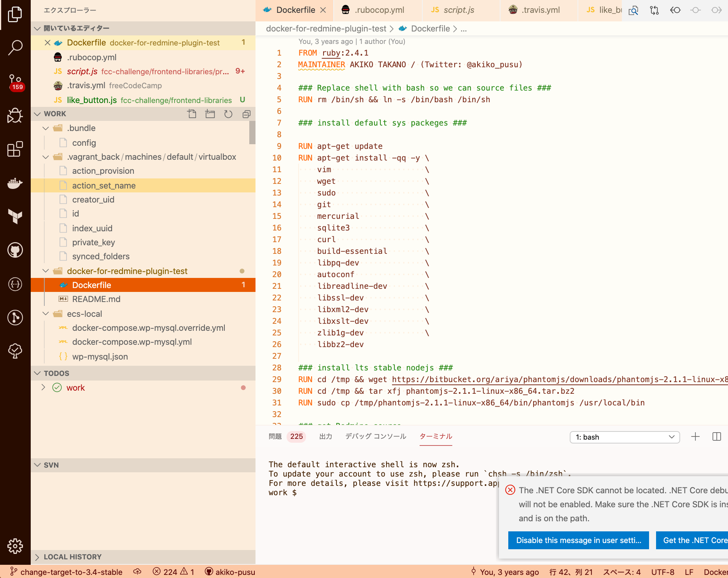
Task: Click docker-for-redmine-plugin-test in breadcrumb
Action: tap(326, 29)
